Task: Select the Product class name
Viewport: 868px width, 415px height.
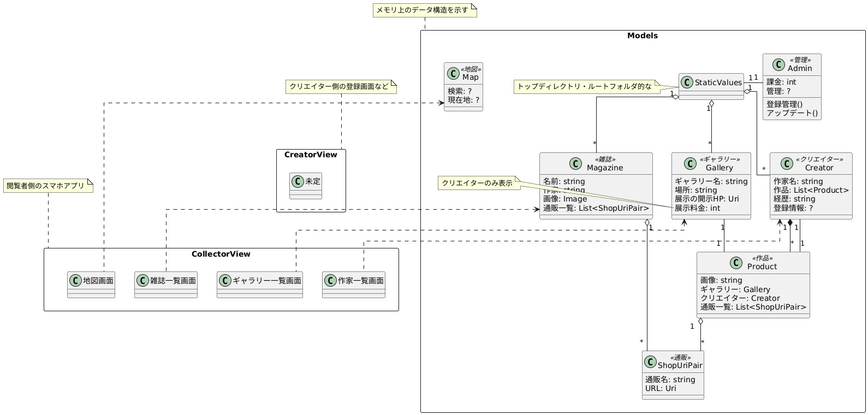Action: pos(762,266)
